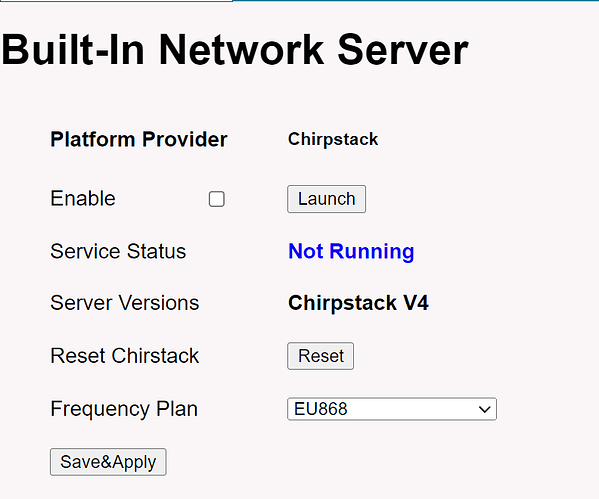
Task: Click the Chirpstack V4 version text
Action: click(358, 303)
